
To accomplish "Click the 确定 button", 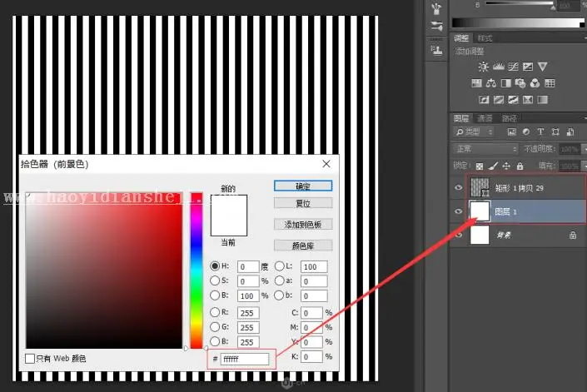I will pyautogui.click(x=303, y=186).
